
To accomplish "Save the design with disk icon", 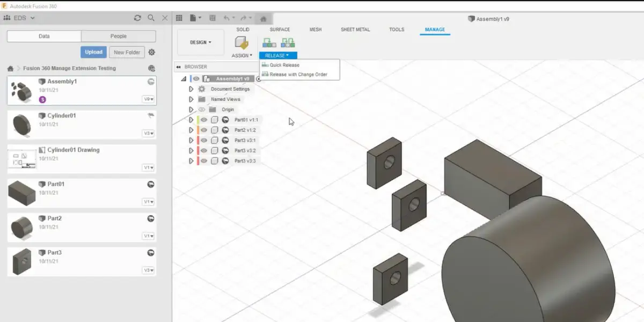I will tap(211, 18).
